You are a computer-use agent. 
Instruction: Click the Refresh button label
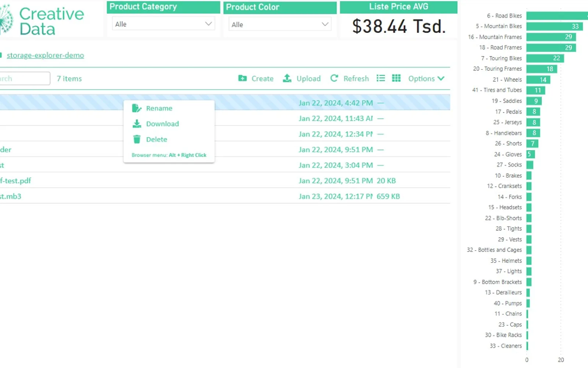pyautogui.click(x=356, y=78)
